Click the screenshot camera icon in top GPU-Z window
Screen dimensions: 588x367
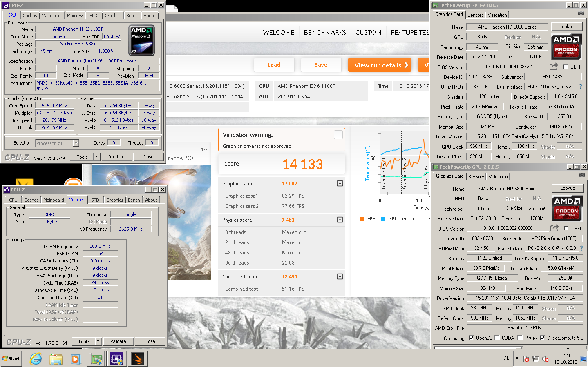point(581,13)
